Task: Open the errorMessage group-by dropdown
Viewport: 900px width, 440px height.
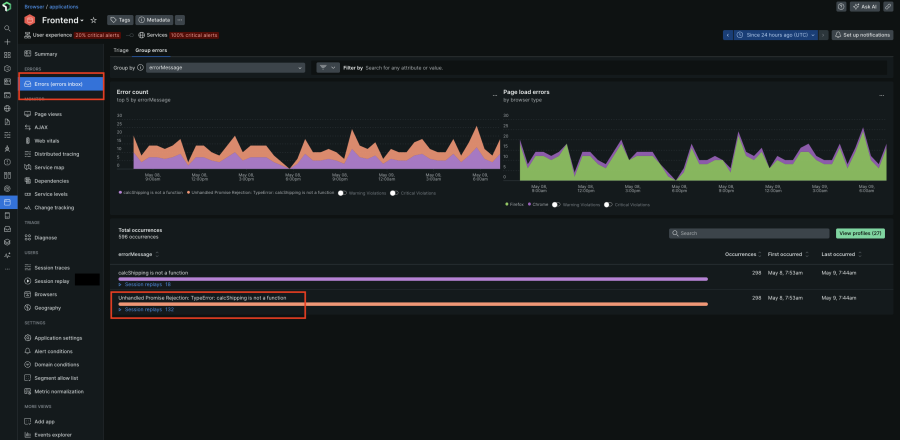Action: pyautogui.click(x=225, y=67)
